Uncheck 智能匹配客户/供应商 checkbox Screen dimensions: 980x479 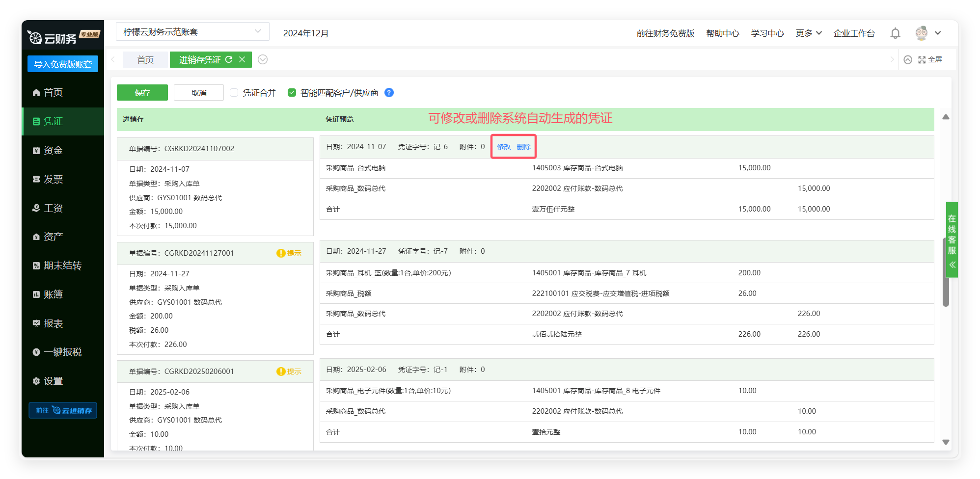292,93
